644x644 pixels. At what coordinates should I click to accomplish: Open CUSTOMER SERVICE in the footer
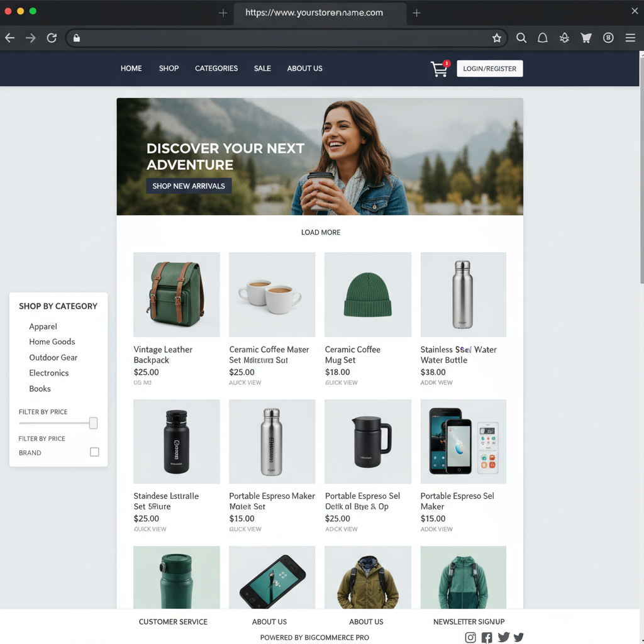pyautogui.click(x=173, y=622)
